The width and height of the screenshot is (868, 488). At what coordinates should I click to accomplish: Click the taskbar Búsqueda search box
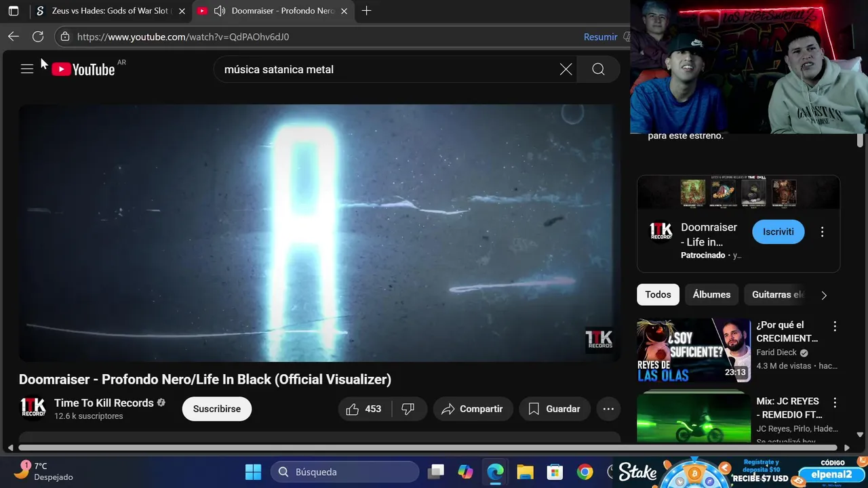coord(345,472)
